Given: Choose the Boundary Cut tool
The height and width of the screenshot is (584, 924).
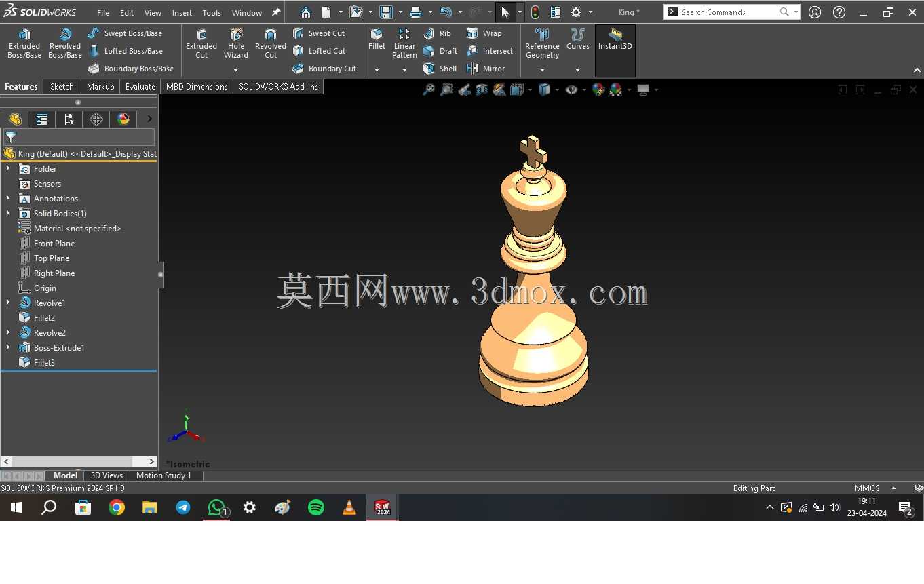Looking at the screenshot, I should click(324, 69).
